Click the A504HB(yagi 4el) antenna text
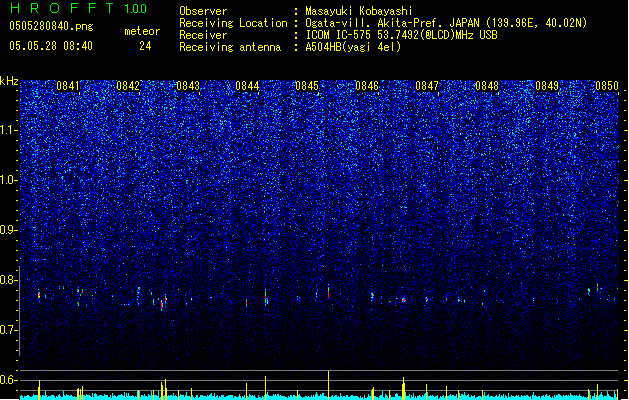Screen dimensions: 629x400 point(353,47)
